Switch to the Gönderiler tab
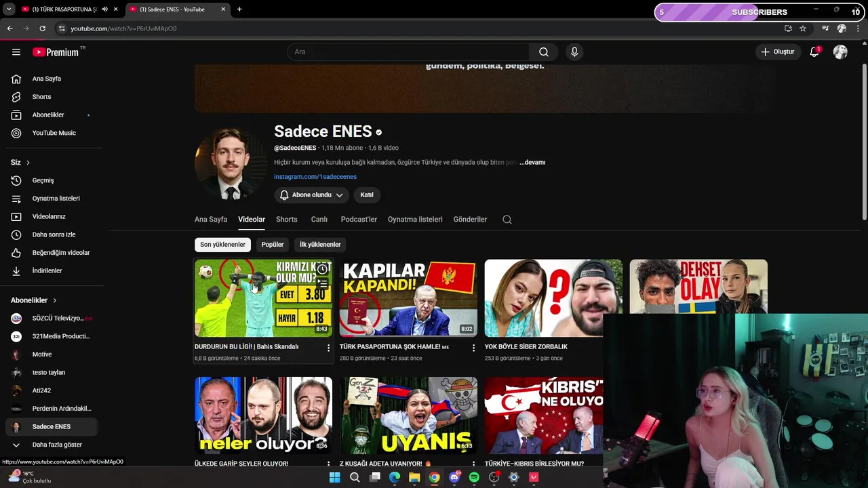The height and width of the screenshot is (488, 868). pyautogui.click(x=470, y=220)
